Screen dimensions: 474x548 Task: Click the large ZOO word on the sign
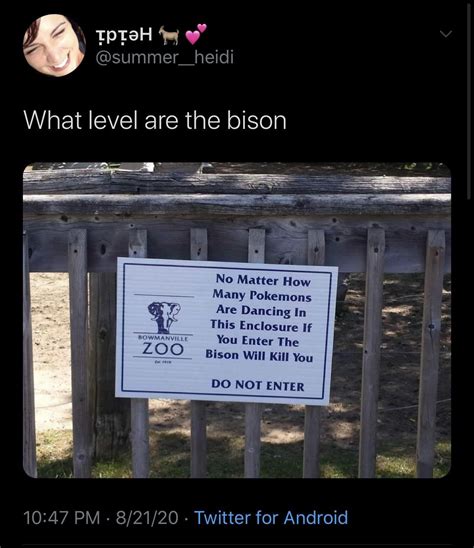tap(163, 349)
